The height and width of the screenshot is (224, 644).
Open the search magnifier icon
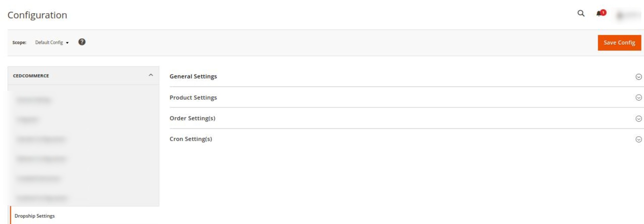(581, 13)
